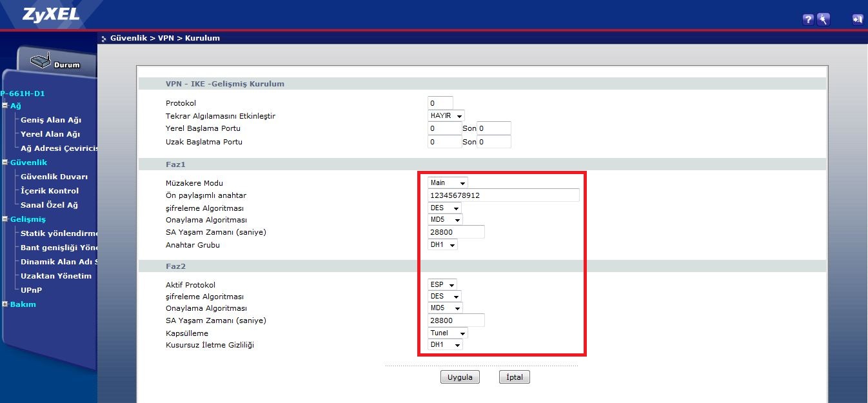
Task: Click the Ön paylaşımlı anahtar field
Action: coord(503,195)
